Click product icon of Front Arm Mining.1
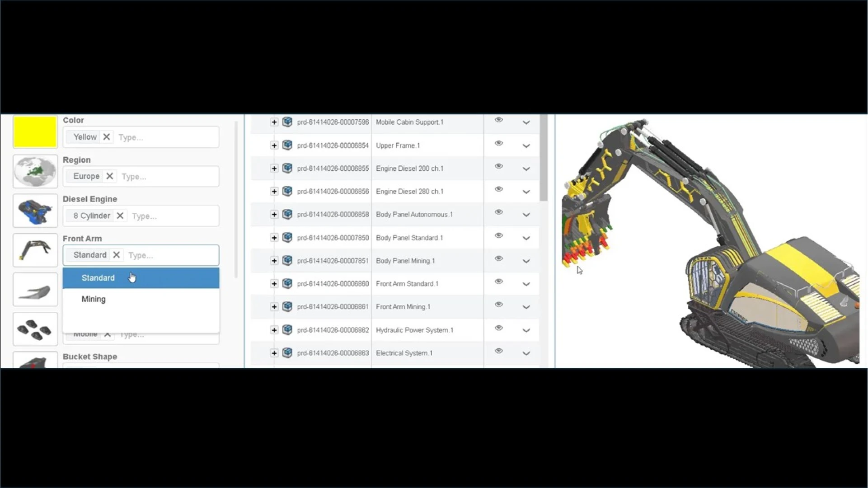The image size is (868, 488). point(287,306)
